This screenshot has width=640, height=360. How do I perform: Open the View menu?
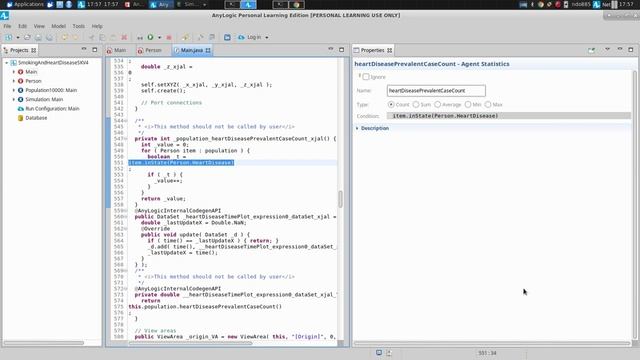tap(39, 26)
